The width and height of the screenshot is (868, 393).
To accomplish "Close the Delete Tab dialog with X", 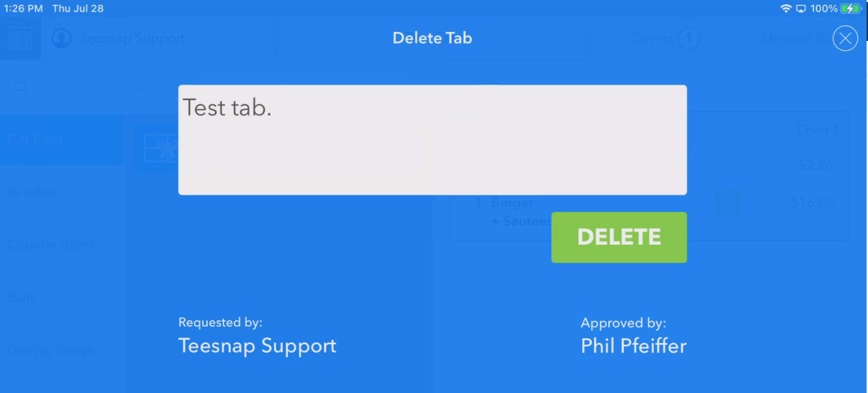I will (845, 38).
